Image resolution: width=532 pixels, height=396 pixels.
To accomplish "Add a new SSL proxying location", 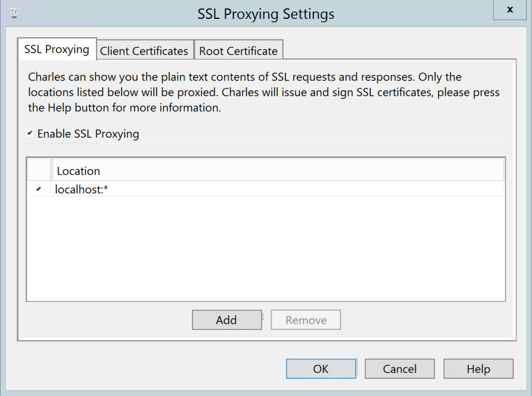I will tap(227, 320).
